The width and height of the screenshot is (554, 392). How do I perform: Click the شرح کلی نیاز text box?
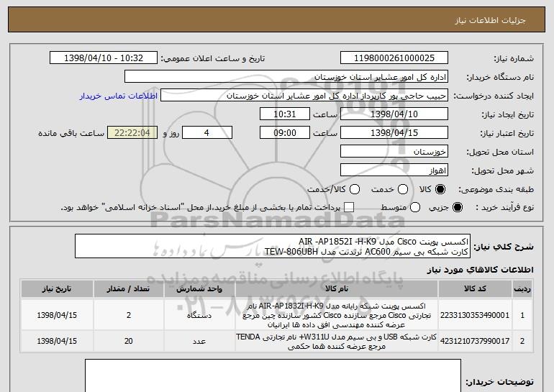[x=273, y=246]
